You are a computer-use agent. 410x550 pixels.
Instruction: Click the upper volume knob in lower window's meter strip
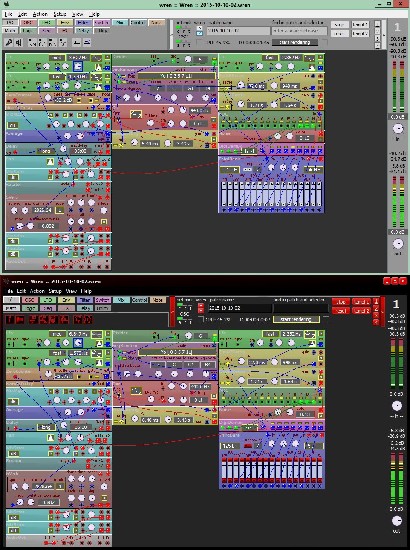[x=397, y=406]
